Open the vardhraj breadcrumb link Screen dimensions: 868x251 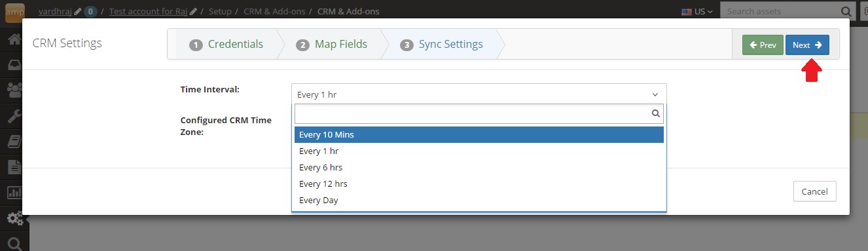click(55, 11)
